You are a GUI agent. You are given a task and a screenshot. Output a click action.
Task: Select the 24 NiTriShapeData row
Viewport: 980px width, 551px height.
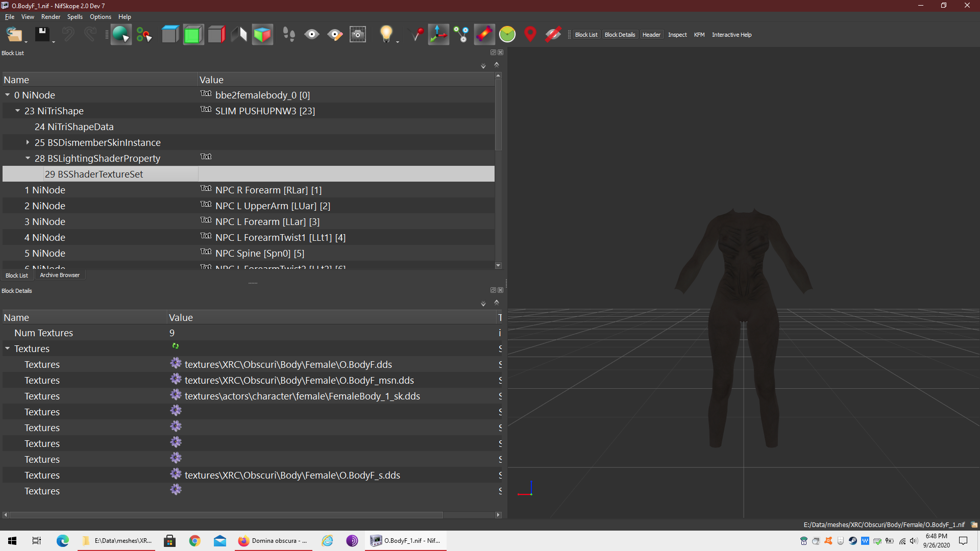pos(248,127)
